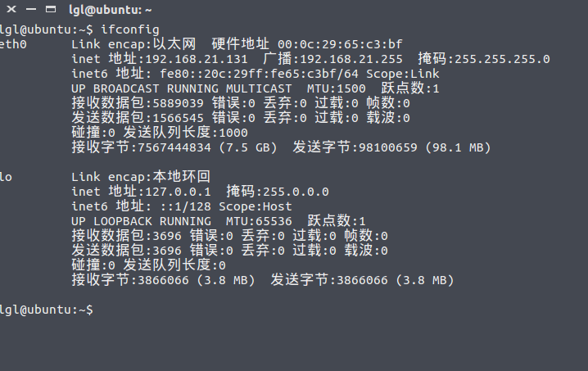The image size is (588, 371).
Task: Click the MTU:1500 value
Action: [337, 88]
